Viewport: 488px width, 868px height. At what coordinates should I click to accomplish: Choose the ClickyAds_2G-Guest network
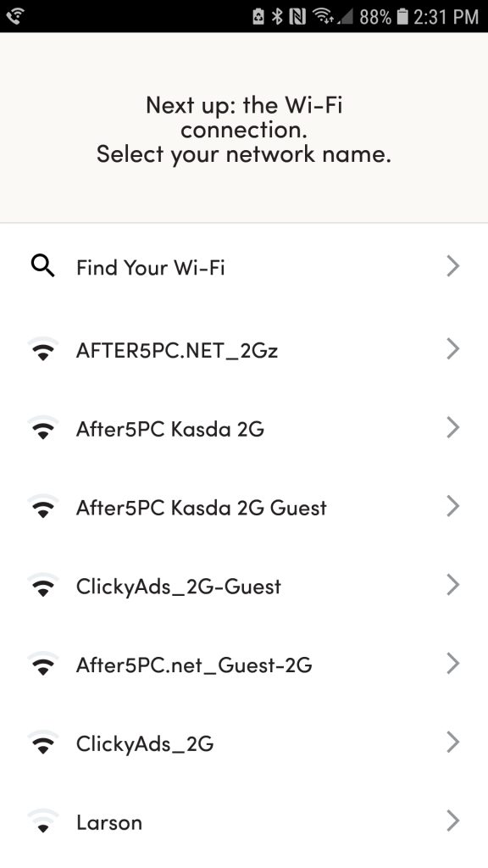point(244,586)
